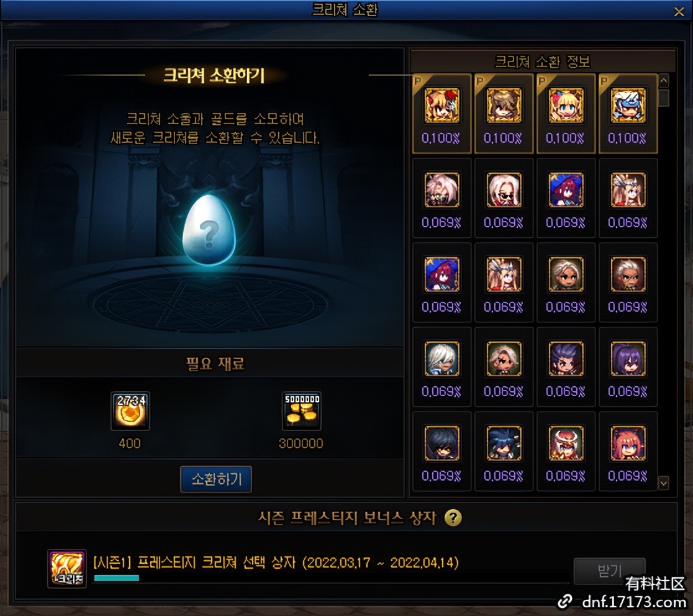Click scroll down arrow of creature list
Screen dimensions: 693x616
[663, 482]
